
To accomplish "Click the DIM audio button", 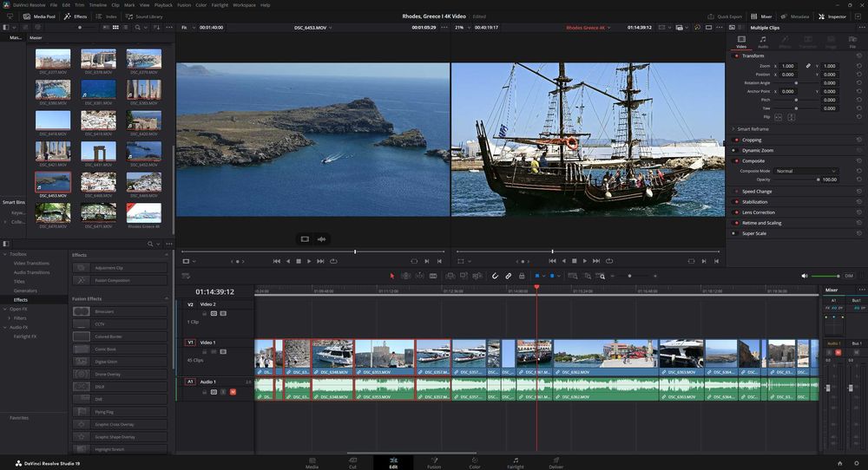I will (x=848, y=276).
